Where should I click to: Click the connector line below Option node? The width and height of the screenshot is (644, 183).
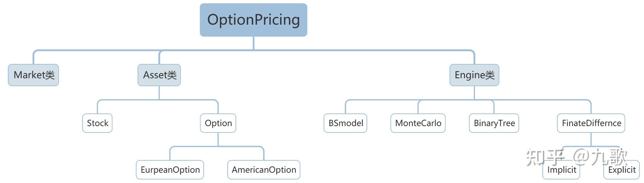[x=218, y=139]
